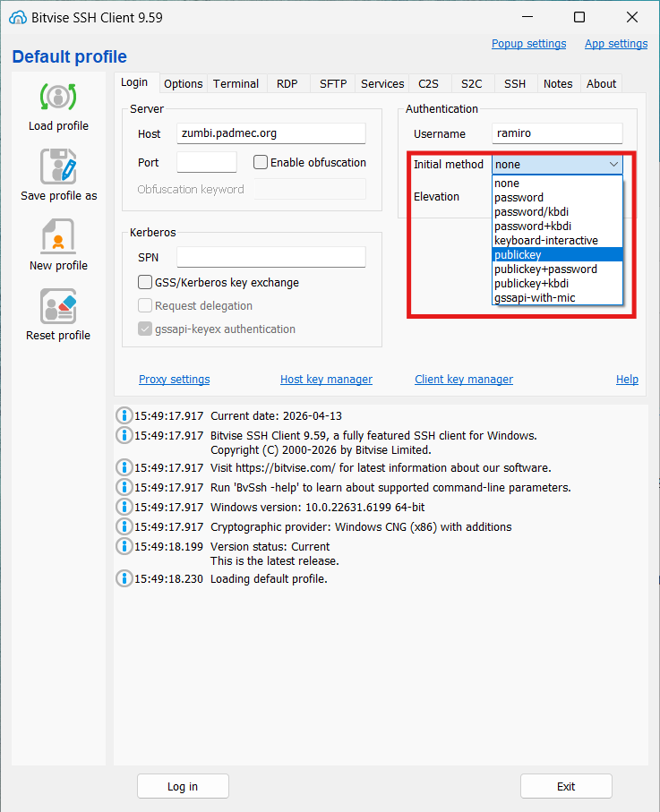Click the Save profile as icon

tap(58, 167)
